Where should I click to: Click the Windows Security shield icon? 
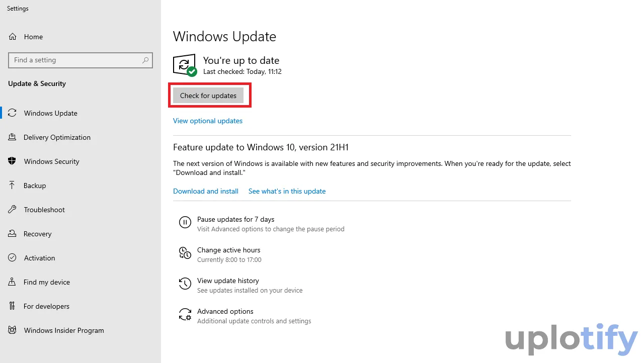pyautogui.click(x=13, y=161)
